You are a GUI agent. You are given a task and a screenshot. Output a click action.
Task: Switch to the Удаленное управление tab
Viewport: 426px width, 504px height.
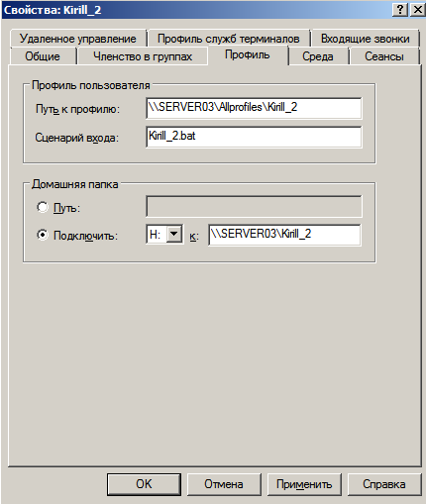click(78, 39)
